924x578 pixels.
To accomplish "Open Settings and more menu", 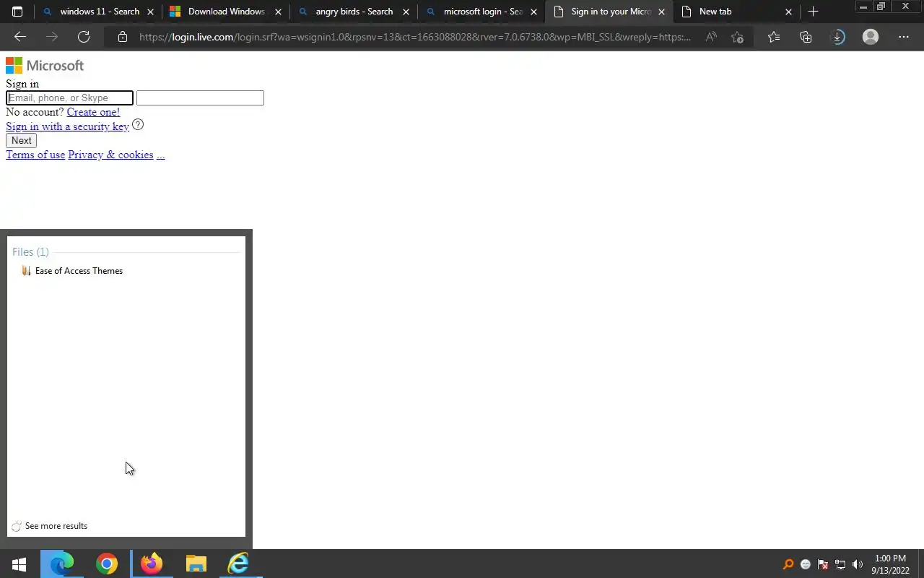I will coord(904,37).
